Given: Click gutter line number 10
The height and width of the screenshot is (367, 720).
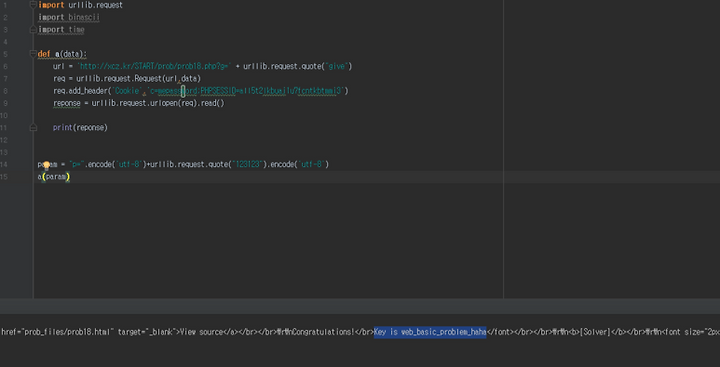Looking at the screenshot, I should tap(5, 115).
